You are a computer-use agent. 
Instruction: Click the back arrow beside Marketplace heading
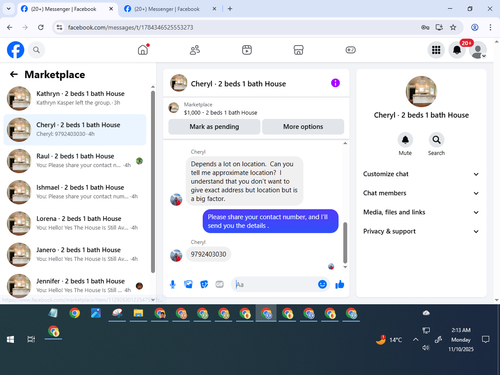[14, 74]
